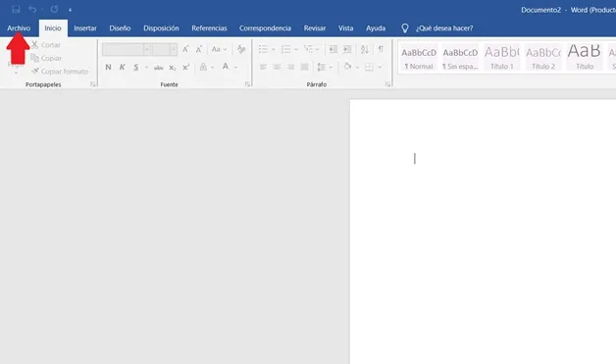Open the Párrafo dialog launcher
The image size is (616, 364).
point(387,84)
